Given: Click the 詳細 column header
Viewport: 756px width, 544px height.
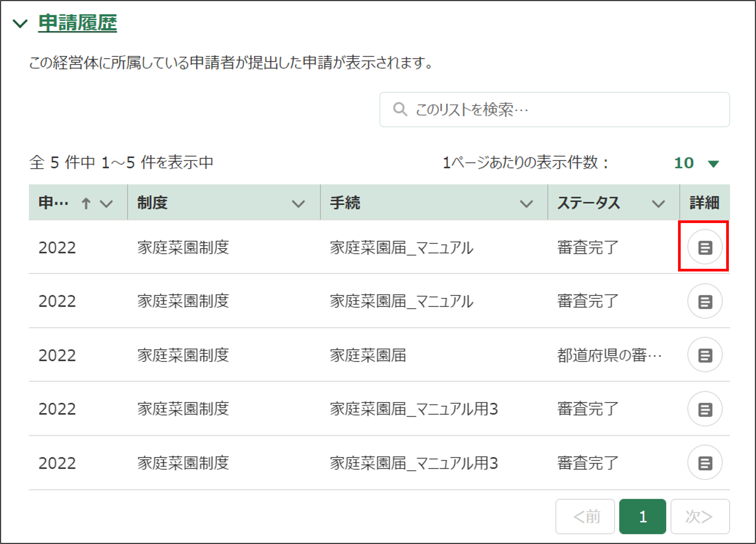Looking at the screenshot, I should [704, 203].
